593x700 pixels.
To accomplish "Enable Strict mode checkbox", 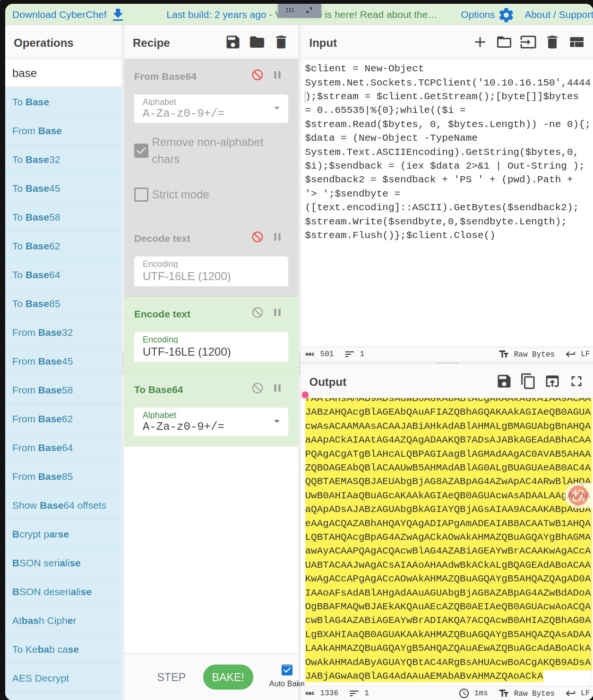I will (x=141, y=195).
